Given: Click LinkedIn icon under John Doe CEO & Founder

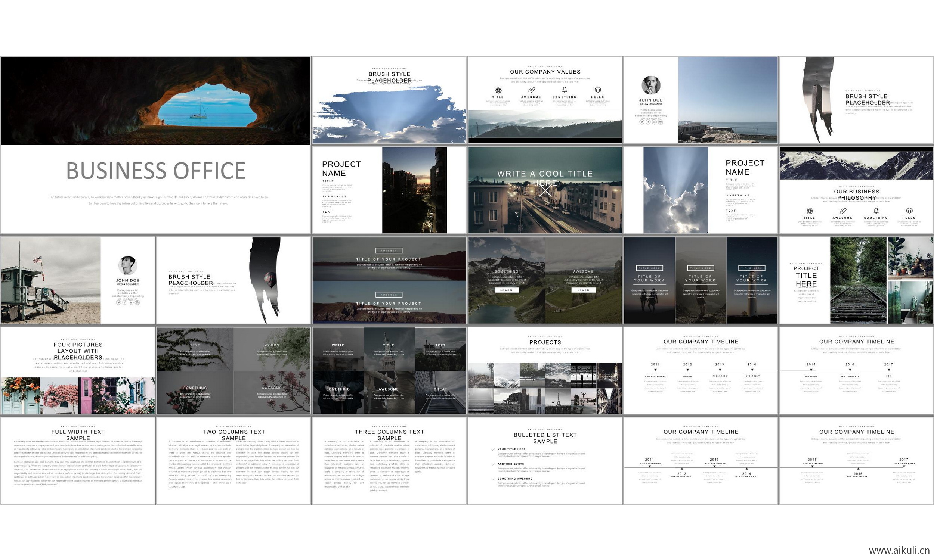Looking at the screenshot, I should pyautogui.click(x=131, y=302).
